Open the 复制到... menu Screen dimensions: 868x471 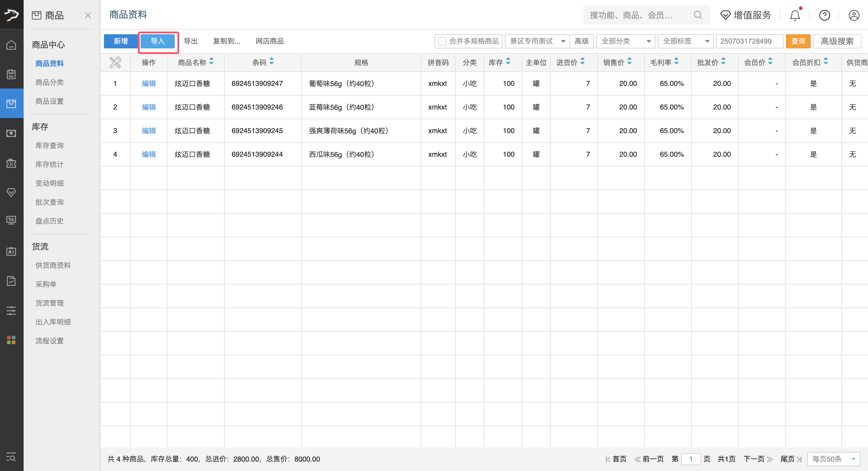(x=226, y=41)
